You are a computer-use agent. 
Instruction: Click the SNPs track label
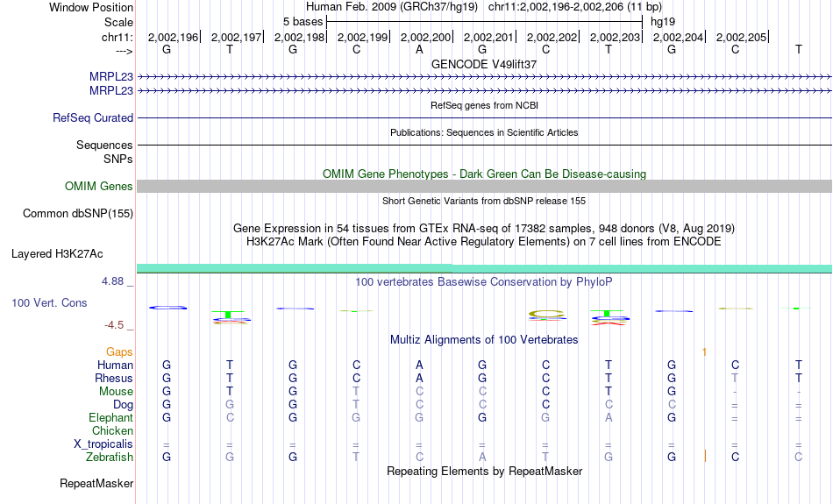coord(118,159)
